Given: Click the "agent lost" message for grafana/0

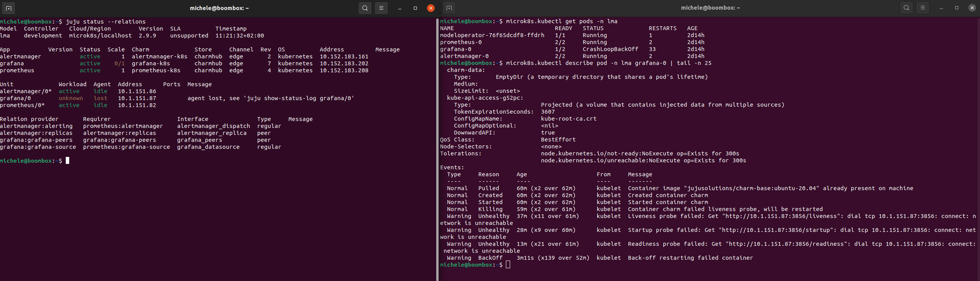Looking at the screenshot, I should (x=271, y=98).
